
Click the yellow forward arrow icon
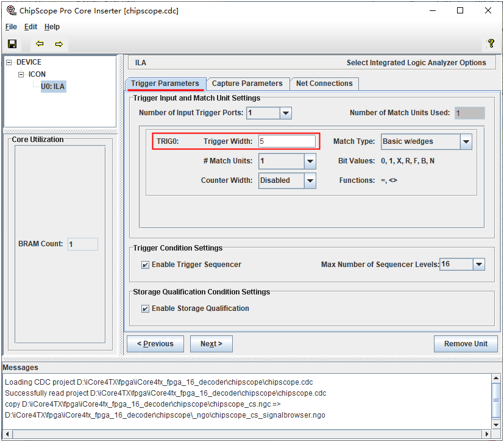59,44
